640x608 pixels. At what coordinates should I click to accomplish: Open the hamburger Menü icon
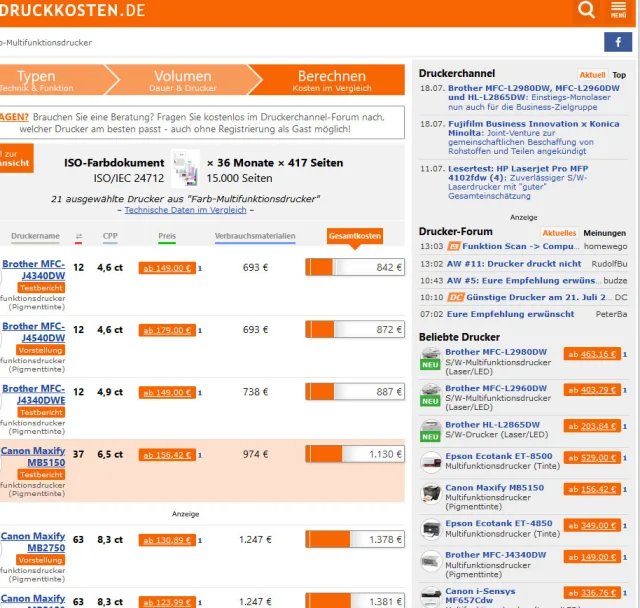tap(618, 11)
